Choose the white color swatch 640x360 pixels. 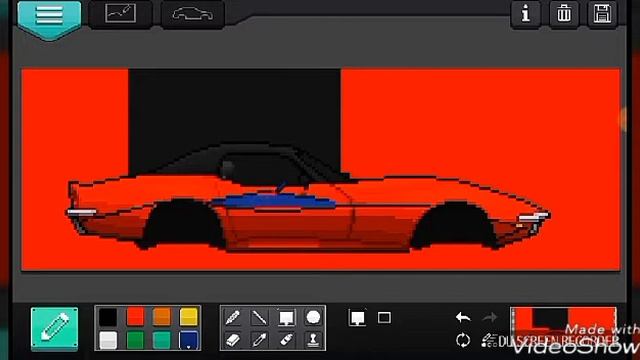(108, 340)
